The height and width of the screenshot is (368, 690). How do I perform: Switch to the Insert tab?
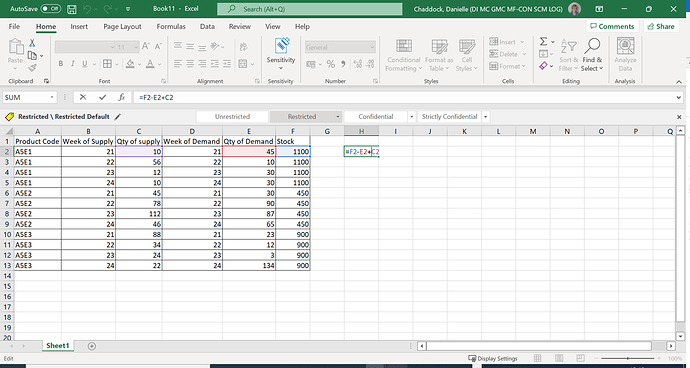coord(79,26)
